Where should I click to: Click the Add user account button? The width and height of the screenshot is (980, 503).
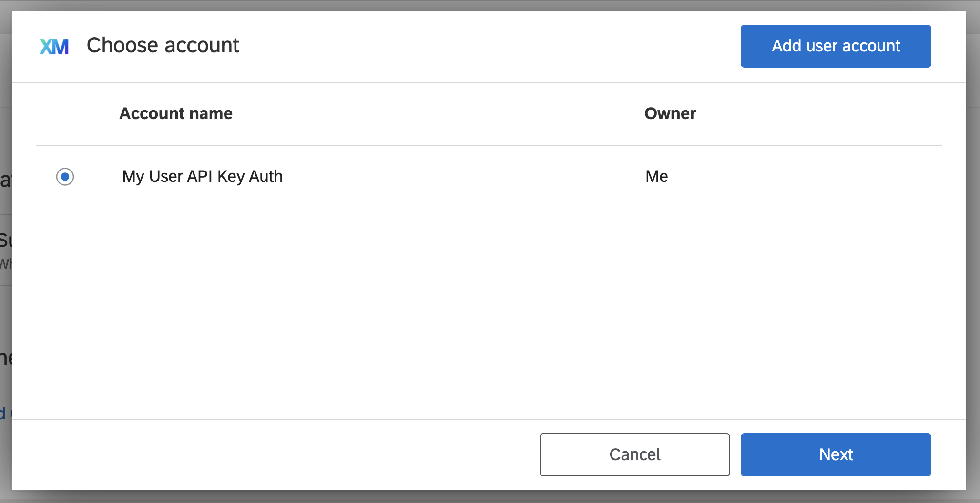(x=836, y=46)
